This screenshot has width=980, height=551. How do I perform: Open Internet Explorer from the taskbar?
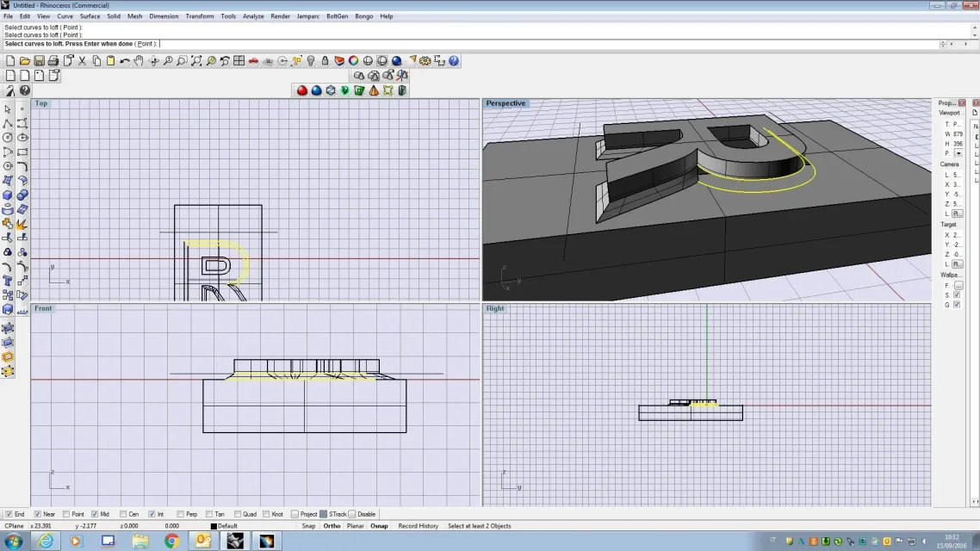tap(46, 541)
